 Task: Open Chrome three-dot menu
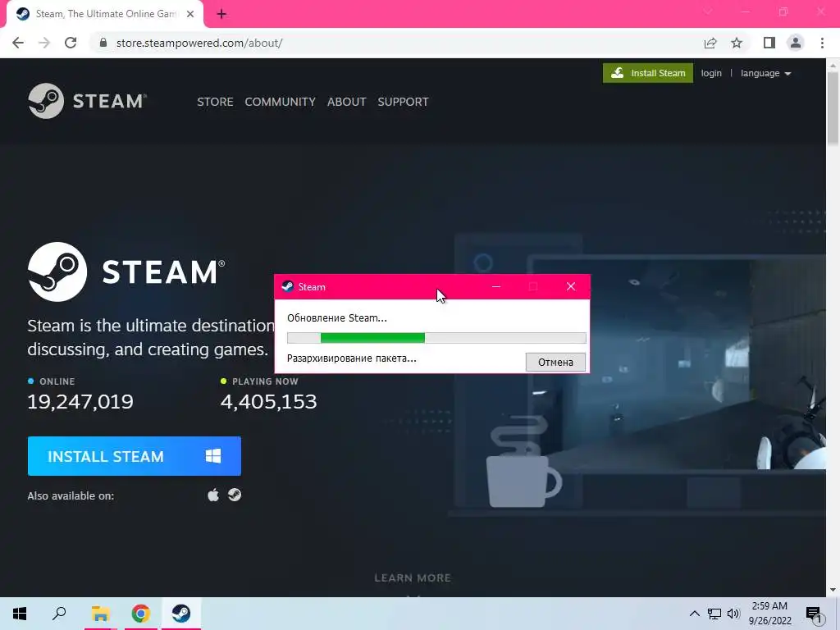[822, 43]
